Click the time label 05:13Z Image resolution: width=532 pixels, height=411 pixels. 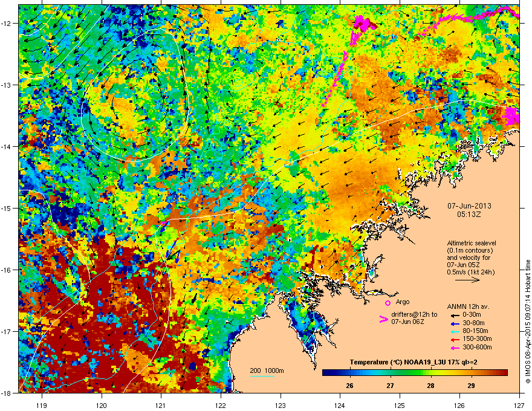[x=469, y=215]
